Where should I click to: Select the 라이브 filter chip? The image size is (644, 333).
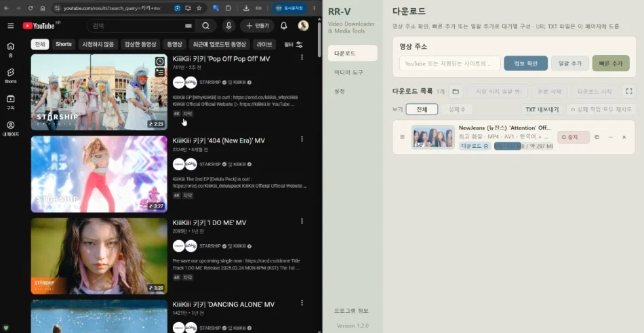coord(264,44)
